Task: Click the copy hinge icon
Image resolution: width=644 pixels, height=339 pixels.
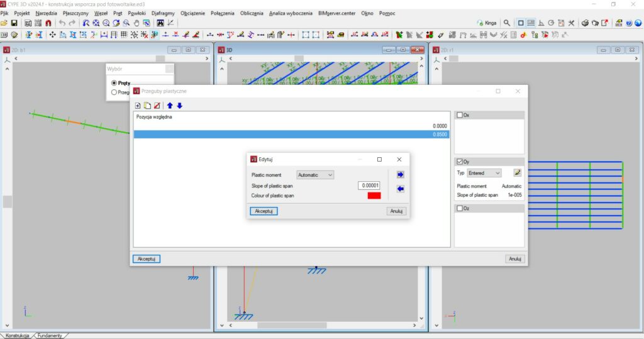Action: pos(147,106)
